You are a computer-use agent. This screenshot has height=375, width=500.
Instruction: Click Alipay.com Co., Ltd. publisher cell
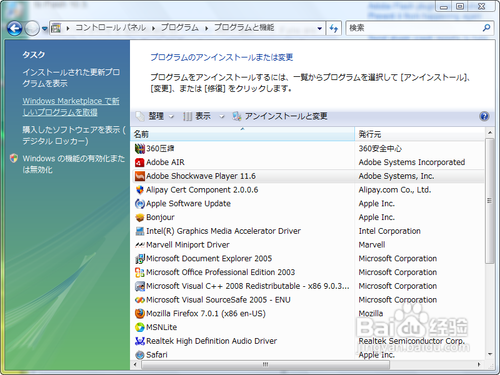click(395, 190)
